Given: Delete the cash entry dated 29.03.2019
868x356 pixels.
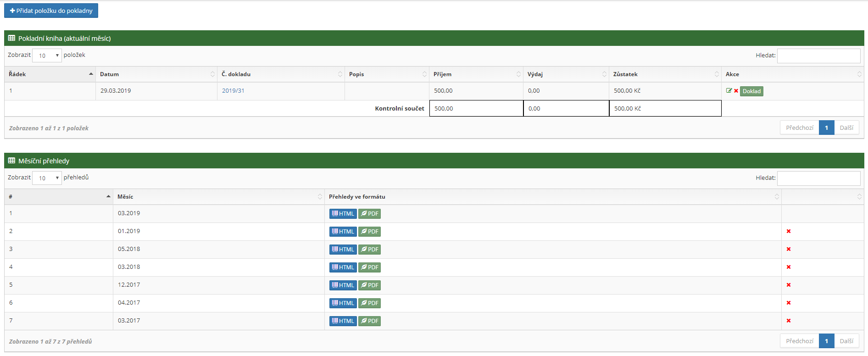Looking at the screenshot, I should click(736, 91).
